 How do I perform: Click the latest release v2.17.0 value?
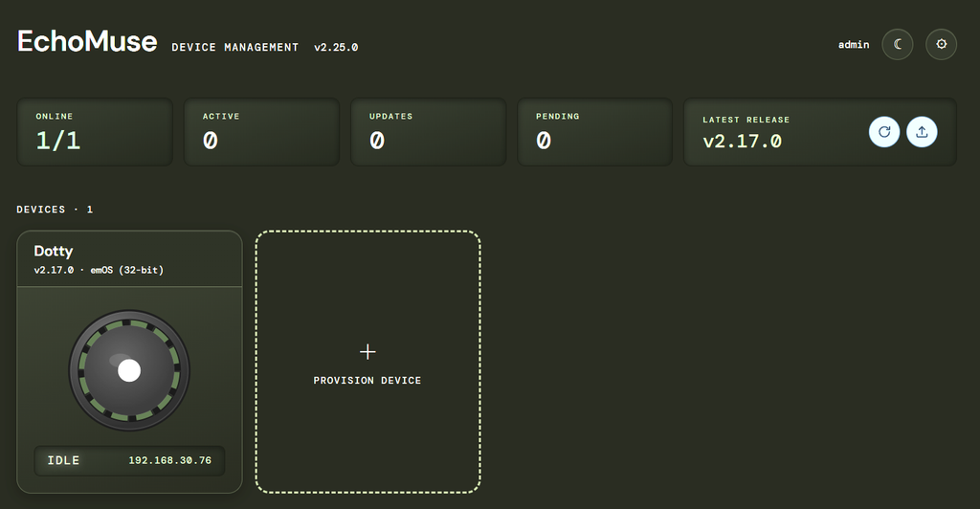click(x=742, y=142)
